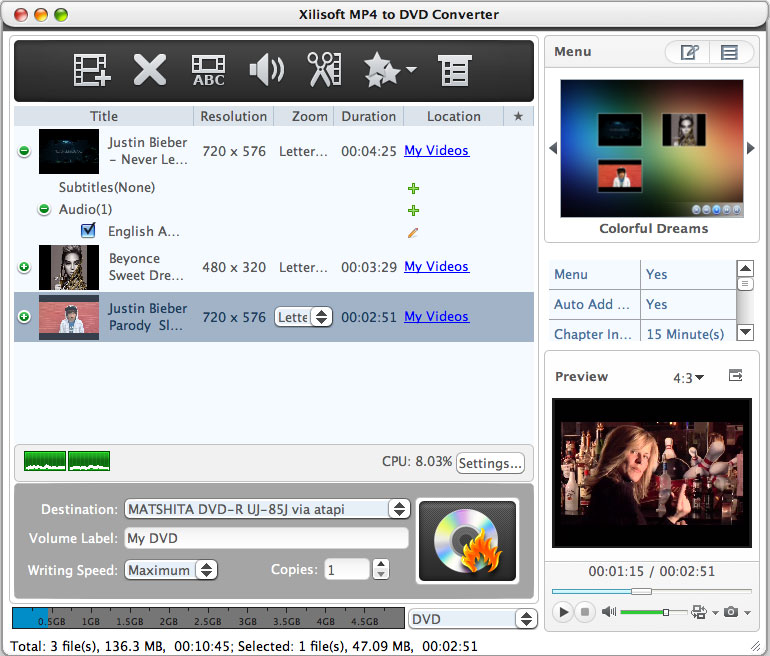
Task: Add subtitle with the green plus
Action: point(413,188)
